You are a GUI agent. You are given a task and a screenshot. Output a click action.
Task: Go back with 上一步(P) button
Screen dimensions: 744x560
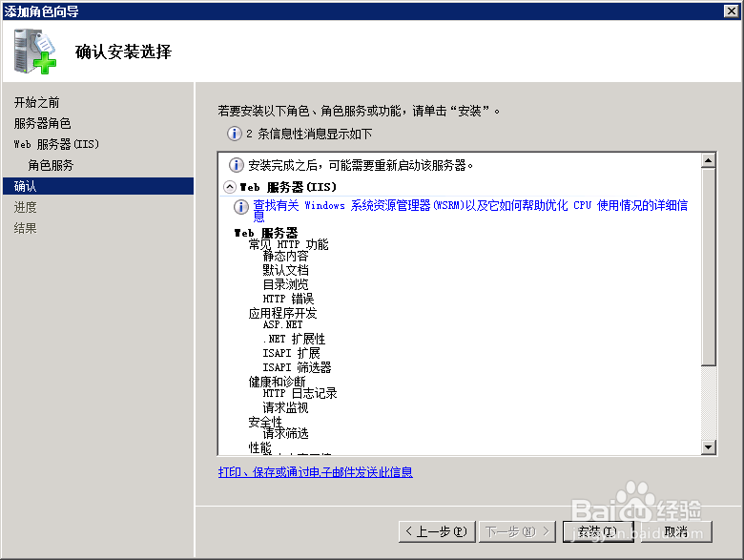point(437,531)
